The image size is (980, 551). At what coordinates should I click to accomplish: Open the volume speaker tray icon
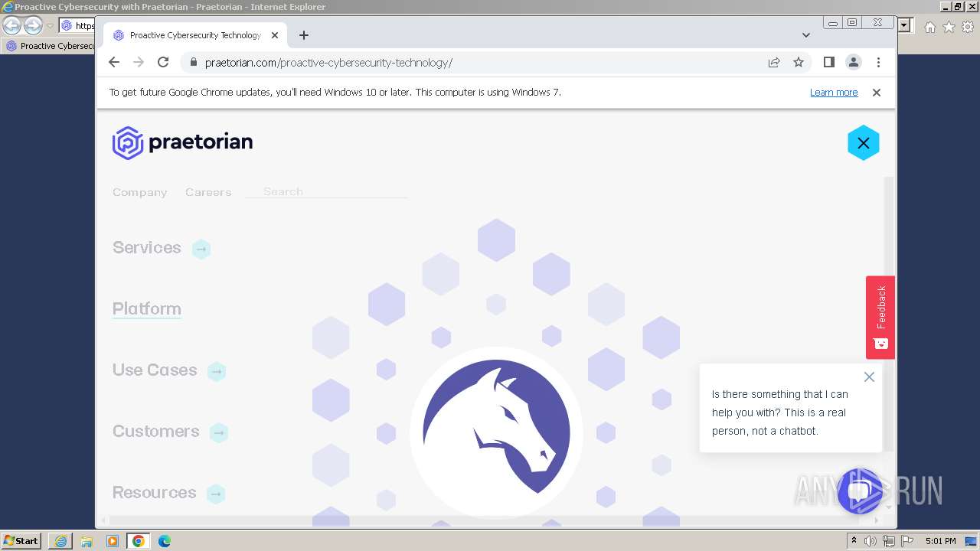(x=871, y=541)
